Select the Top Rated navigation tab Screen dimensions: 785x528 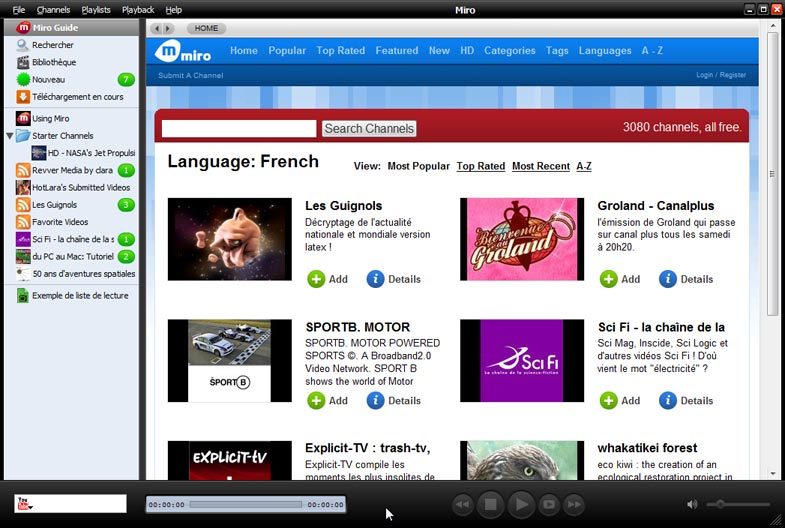pyautogui.click(x=340, y=51)
